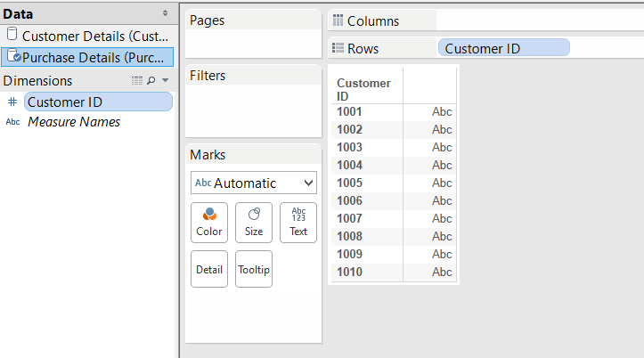
Task: Select row 1006 in the table
Action: click(x=349, y=200)
